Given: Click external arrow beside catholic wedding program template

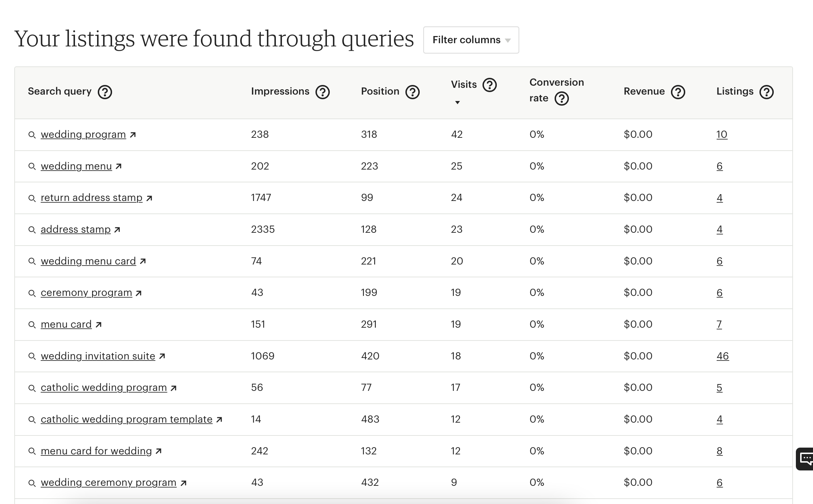Looking at the screenshot, I should pyautogui.click(x=219, y=420).
